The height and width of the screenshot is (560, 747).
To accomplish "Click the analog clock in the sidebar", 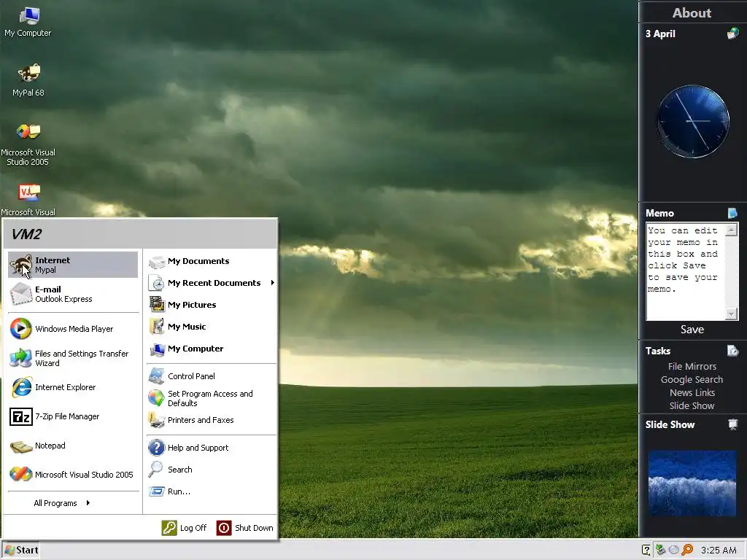I will pos(693,122).
